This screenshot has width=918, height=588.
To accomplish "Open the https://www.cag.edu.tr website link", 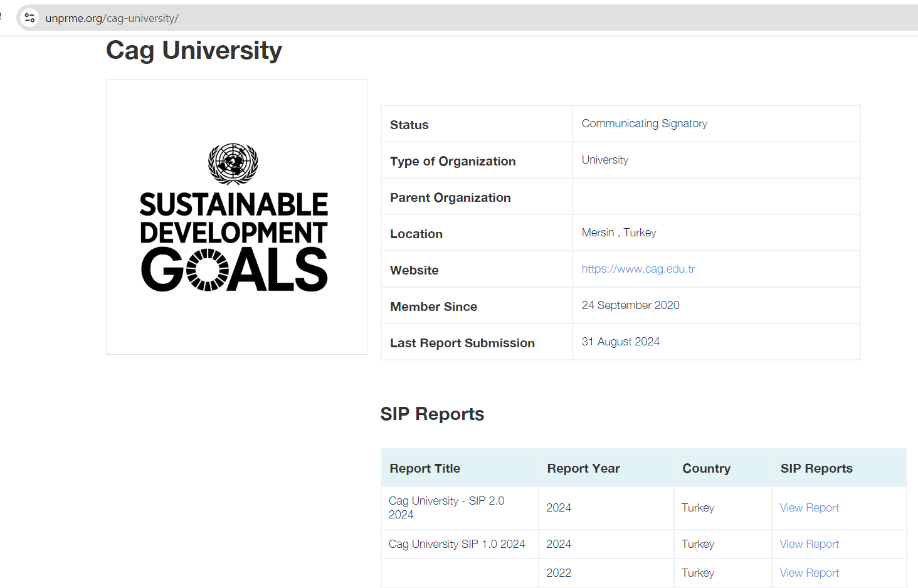I will (x=638, y=269).
